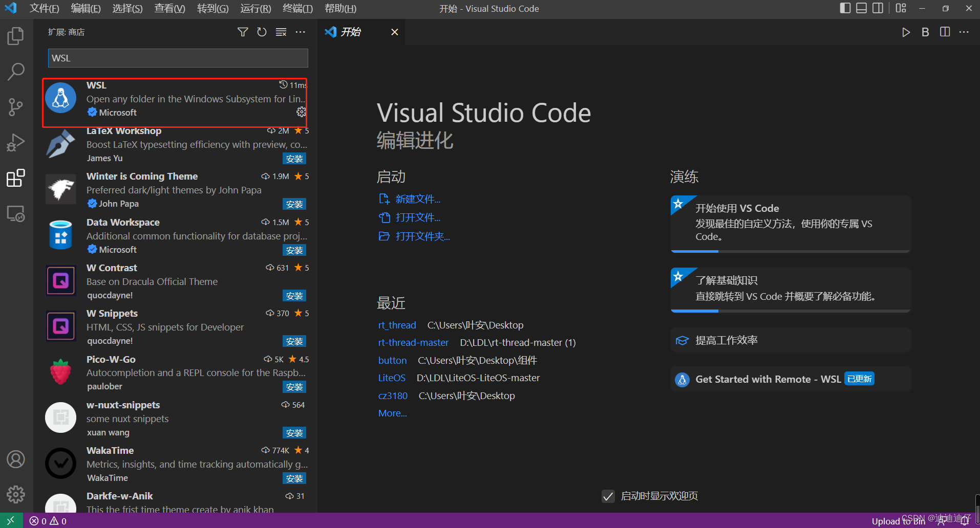
Task: Install the Winter is Coming Theme
Action: click(x=294, y=204)
